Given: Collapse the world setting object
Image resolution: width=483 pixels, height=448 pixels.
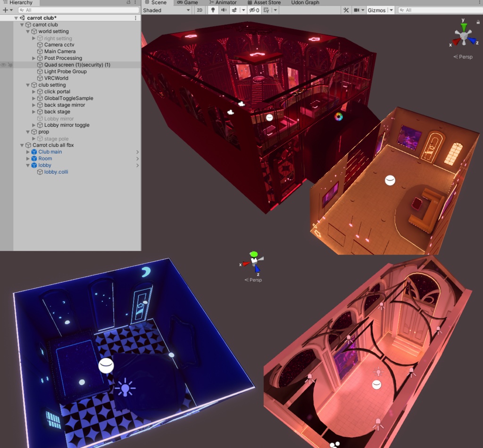Looking at the screenshot, I should click(28, 32).
